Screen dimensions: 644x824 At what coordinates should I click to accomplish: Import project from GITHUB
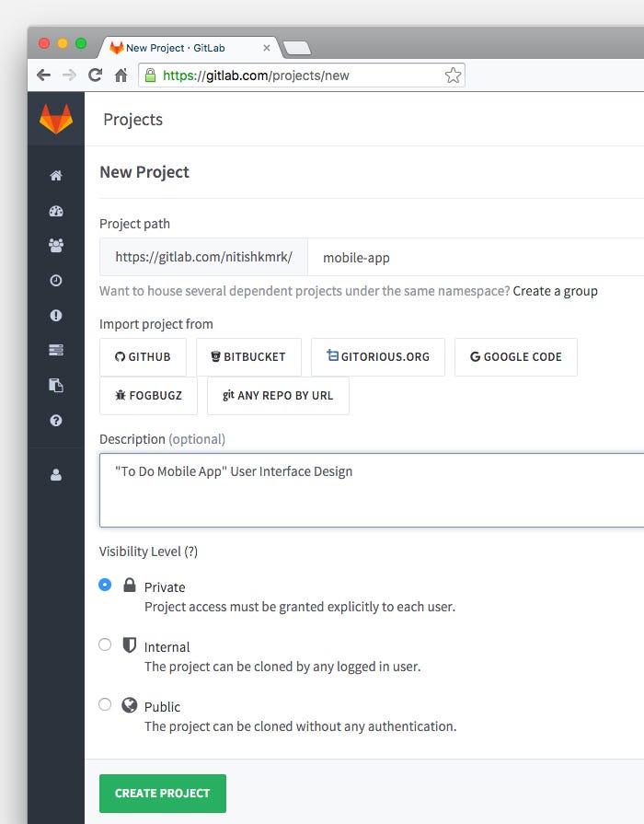[143, 356]
